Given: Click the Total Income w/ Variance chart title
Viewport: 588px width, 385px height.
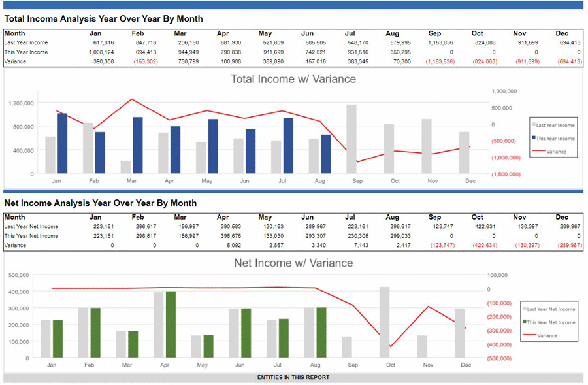Looking at the screenshot, I should click(293, 79).
